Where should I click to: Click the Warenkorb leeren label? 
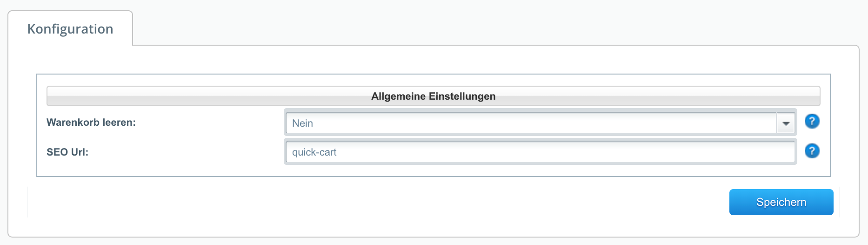(x=91, y=122)
